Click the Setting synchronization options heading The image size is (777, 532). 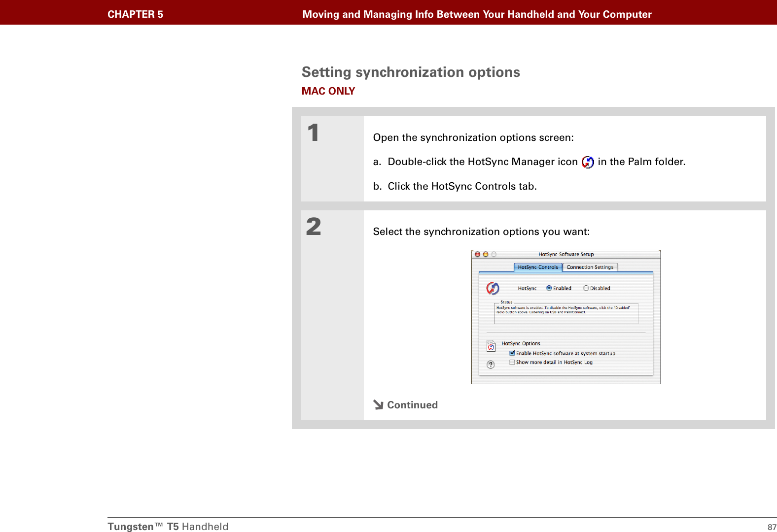click(x=411, y=72)
